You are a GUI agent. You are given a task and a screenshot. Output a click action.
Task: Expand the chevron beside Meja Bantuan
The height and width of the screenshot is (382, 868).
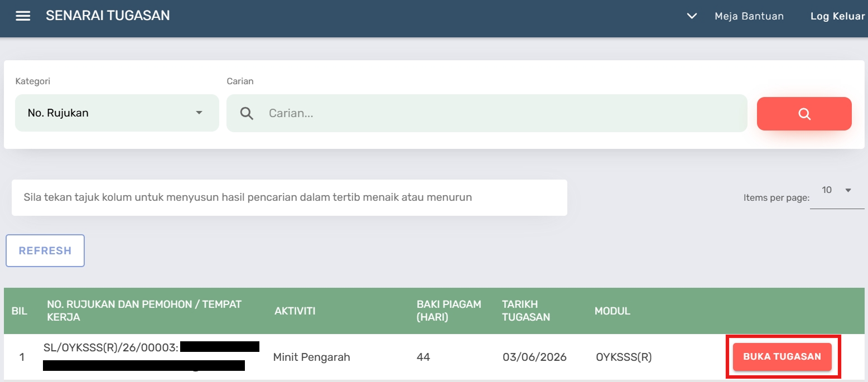click(x=692, y=16)
